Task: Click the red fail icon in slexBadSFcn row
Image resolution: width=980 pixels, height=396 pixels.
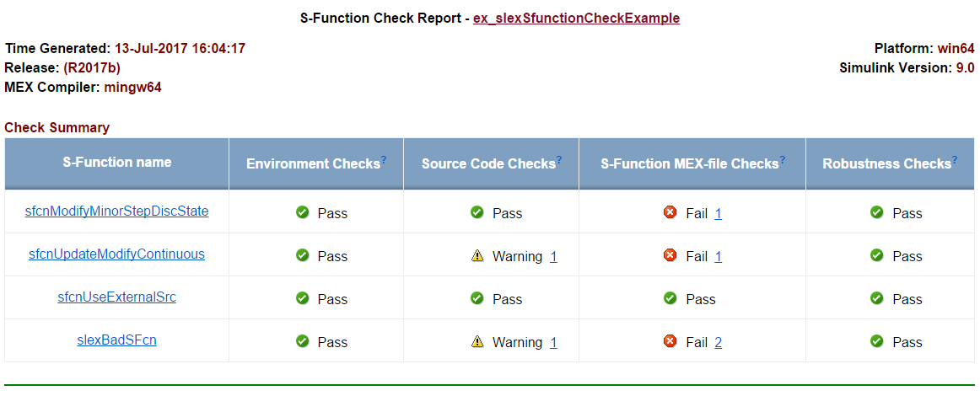Action: (670, 341)
